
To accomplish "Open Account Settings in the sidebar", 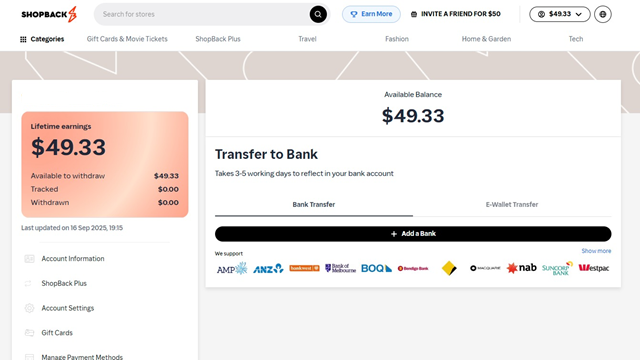I will click(x=68, y=308).
